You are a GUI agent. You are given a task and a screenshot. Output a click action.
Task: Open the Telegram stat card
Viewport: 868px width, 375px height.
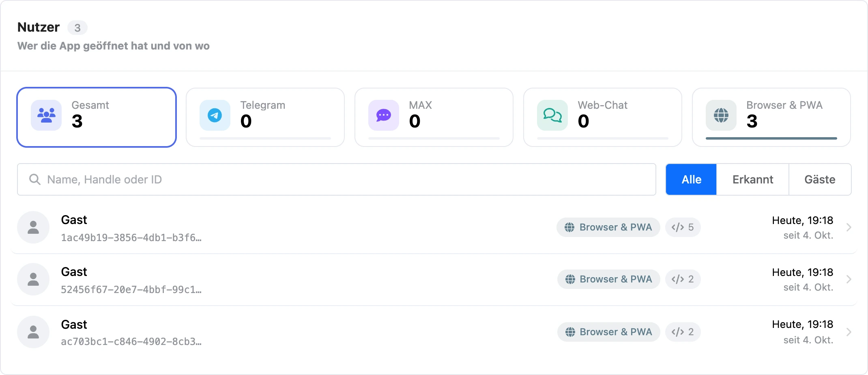pyautogui.click(x=265, y=117)
